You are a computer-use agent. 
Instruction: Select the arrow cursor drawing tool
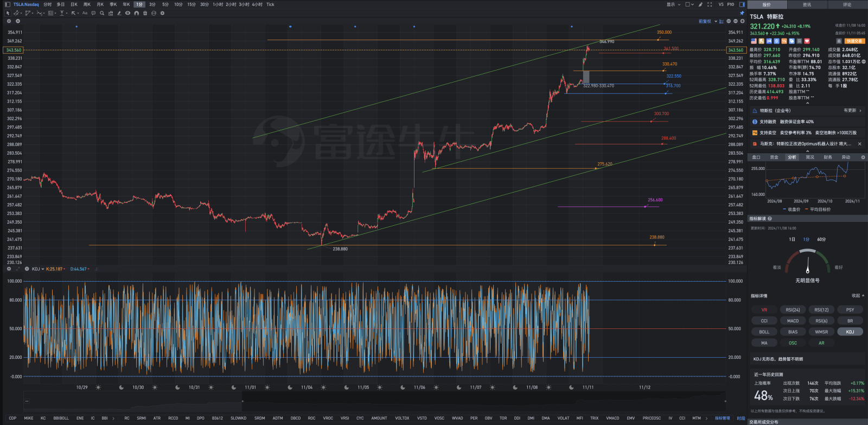[x=8, y=13]
